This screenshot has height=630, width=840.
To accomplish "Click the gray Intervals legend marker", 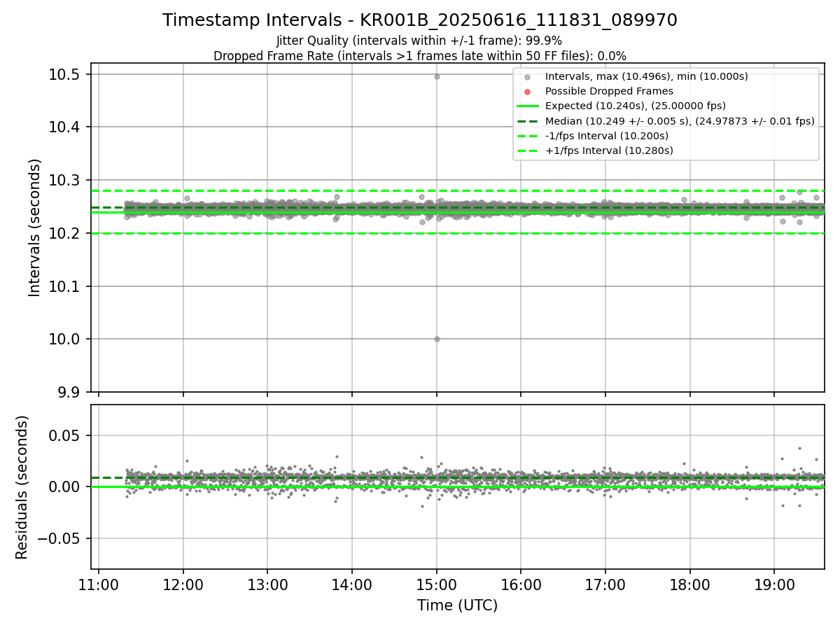I will (x=528, y=76).
